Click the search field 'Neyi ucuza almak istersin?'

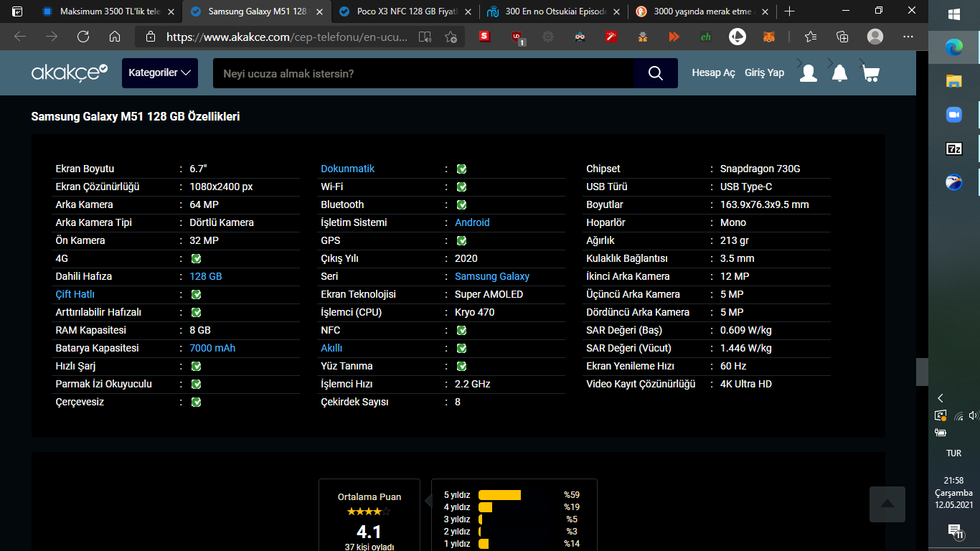click(x=423, y=73)
